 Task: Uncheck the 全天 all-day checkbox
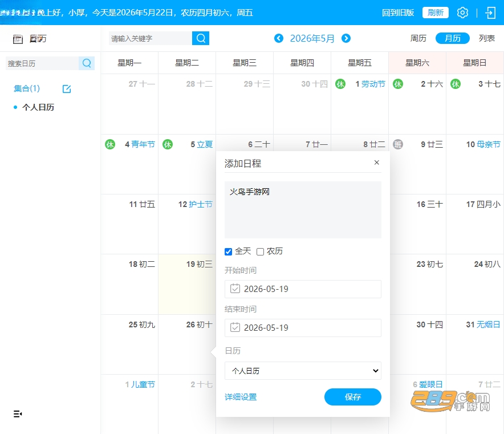click(228, 252)
